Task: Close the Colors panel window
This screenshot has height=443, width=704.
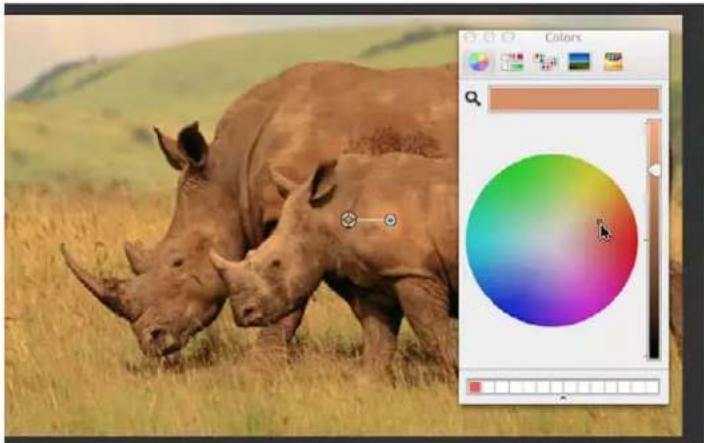Action: 470,37
